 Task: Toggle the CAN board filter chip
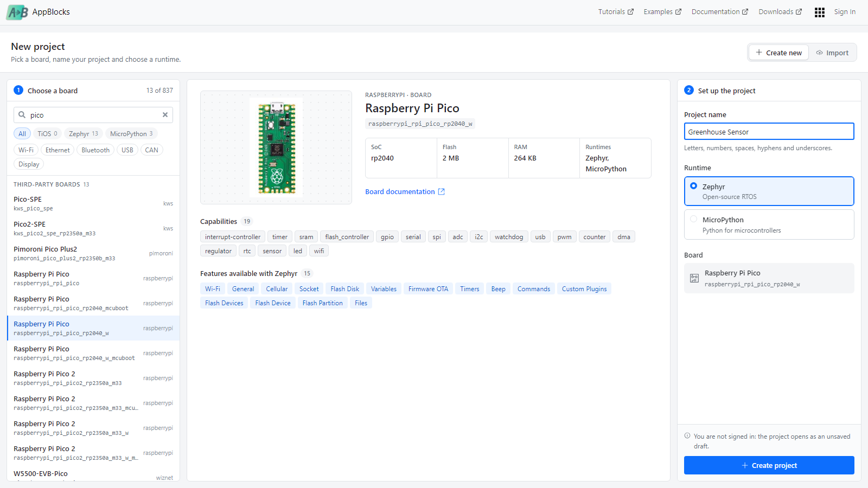coord(152,150)
